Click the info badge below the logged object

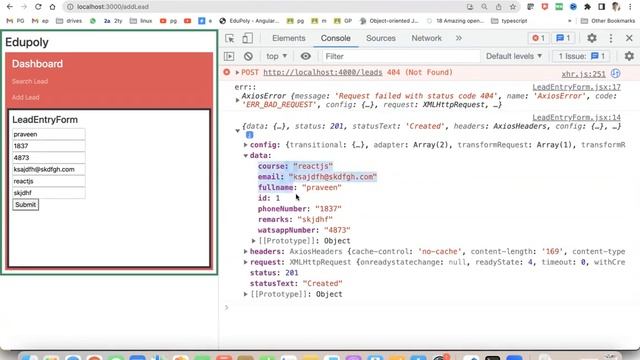[x=249, y=135]
